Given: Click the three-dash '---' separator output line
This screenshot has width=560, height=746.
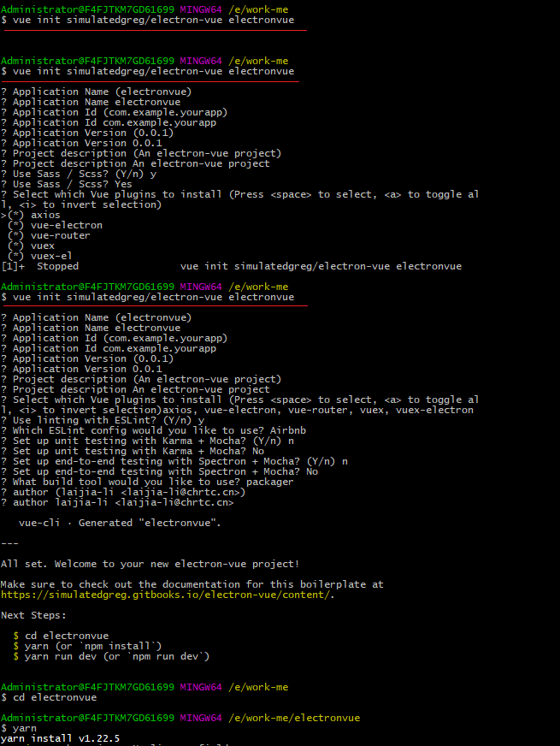Looking at the screenshot, I should [x=10, y=543].
